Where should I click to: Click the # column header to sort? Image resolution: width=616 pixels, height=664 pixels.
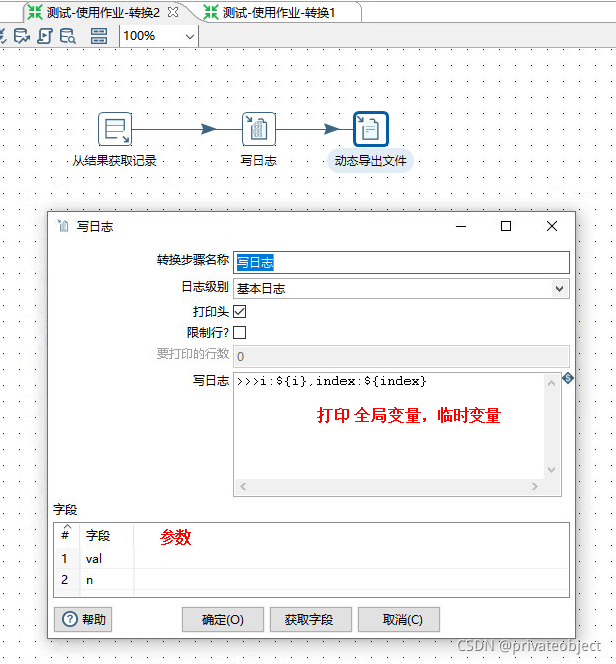click(x=66, y=536)
